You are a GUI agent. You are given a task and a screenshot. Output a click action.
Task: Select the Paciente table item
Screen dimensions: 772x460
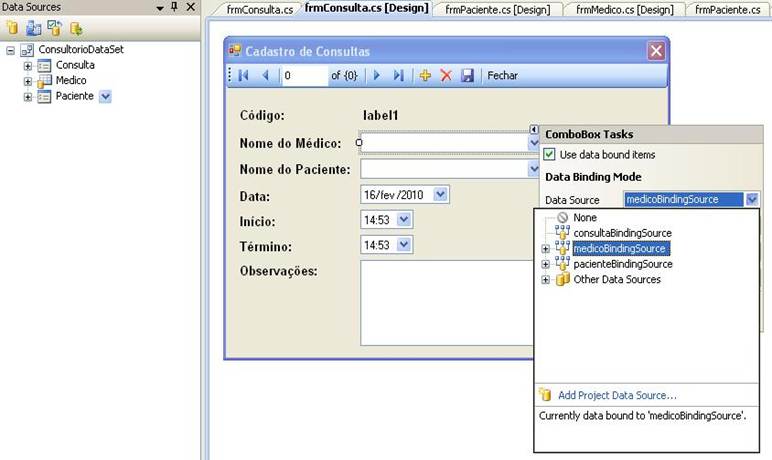coord(74,96)
